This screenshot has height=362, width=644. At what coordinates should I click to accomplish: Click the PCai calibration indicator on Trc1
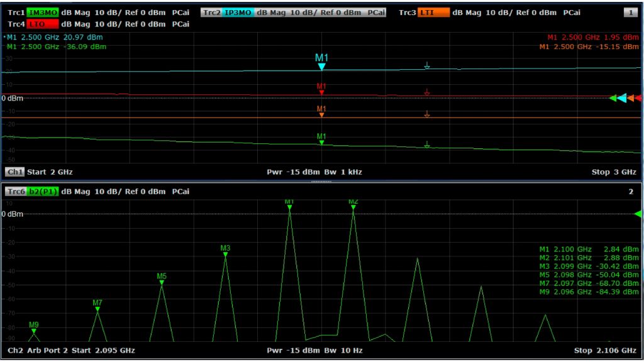[182, 11]
